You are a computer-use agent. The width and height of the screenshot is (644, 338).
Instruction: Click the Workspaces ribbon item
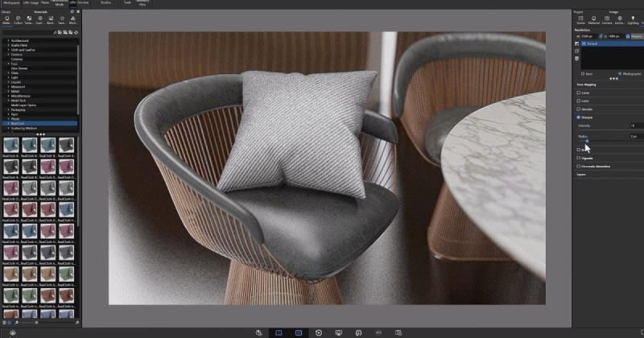coord(10,2)
